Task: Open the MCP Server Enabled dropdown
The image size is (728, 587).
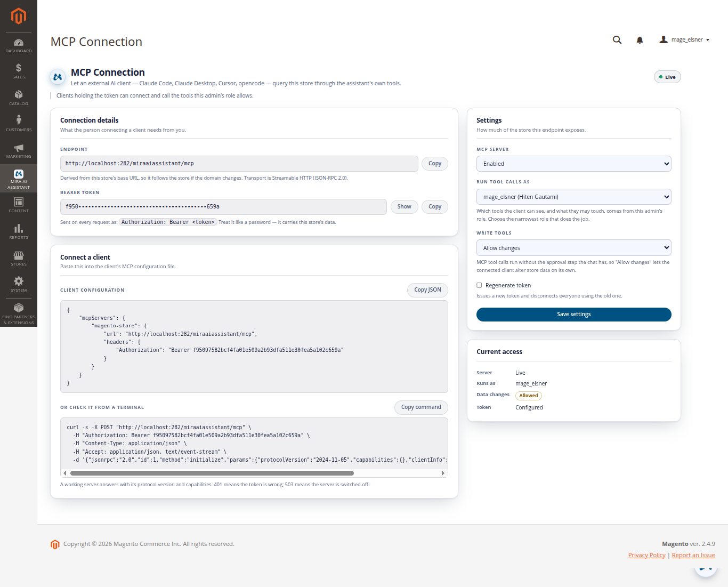Action: click(573, 164)
